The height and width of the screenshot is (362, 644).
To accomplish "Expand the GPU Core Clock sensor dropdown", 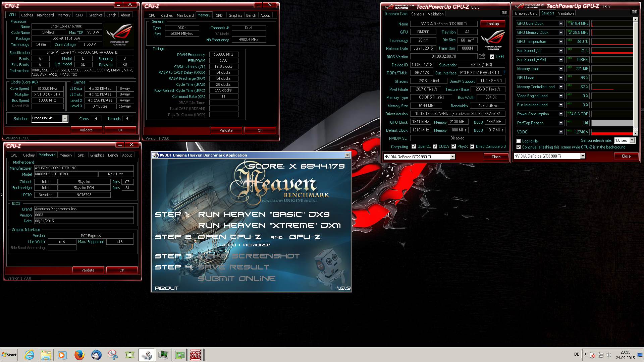I will click(x=561, y=23).
